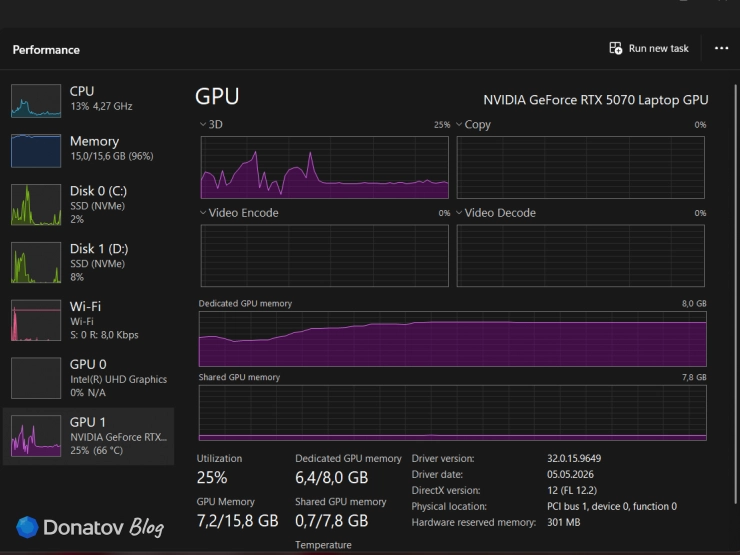The image size is (740, 555).
Task: Switch to GPU 0 Intel UHD Graphics
Action: coord(88,378)
